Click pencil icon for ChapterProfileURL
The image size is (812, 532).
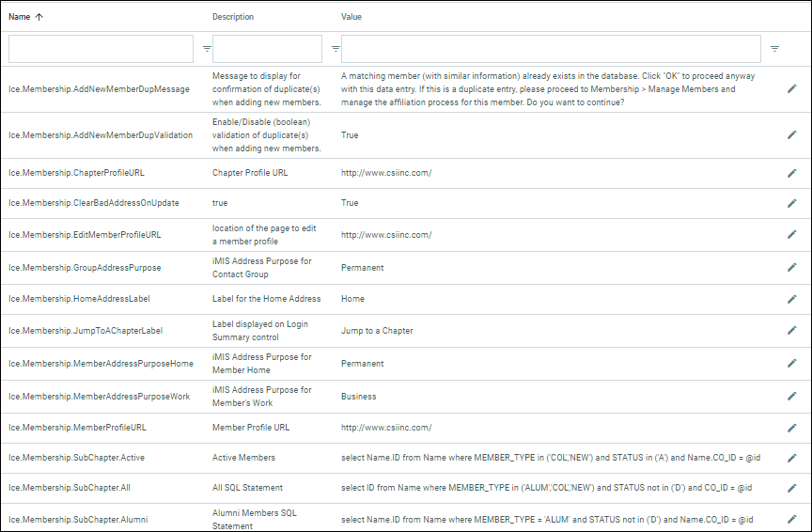(791, 173)
